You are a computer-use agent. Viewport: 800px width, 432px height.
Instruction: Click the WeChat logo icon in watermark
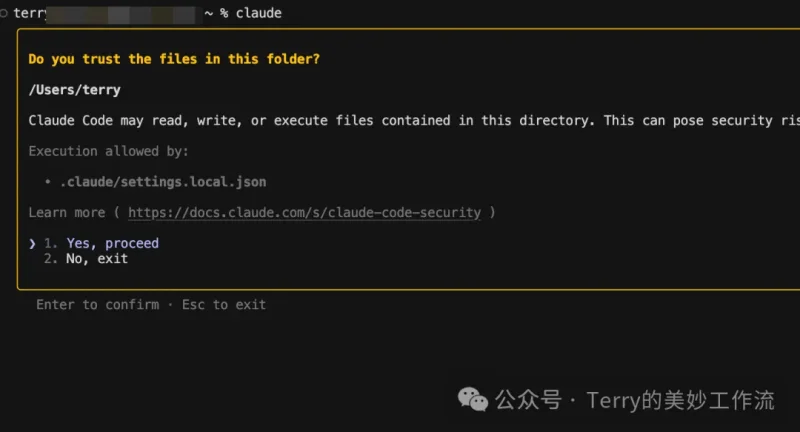[x=473, y=399]
